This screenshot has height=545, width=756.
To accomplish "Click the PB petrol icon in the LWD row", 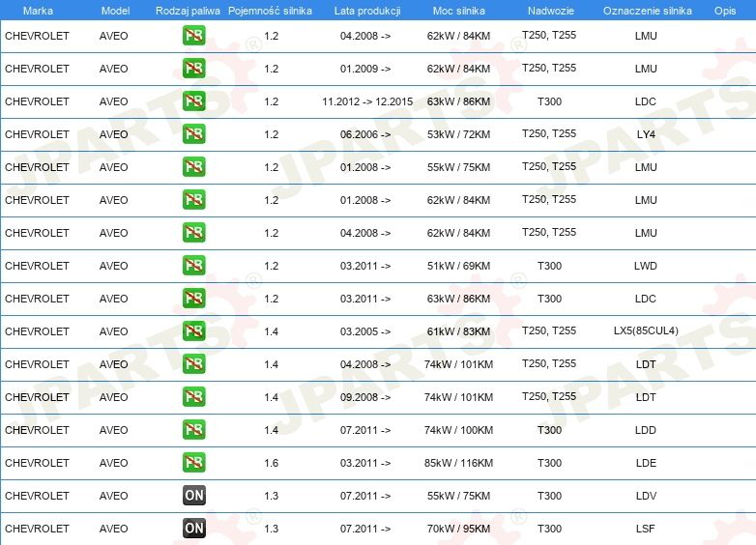I will (x=193, y=266).
